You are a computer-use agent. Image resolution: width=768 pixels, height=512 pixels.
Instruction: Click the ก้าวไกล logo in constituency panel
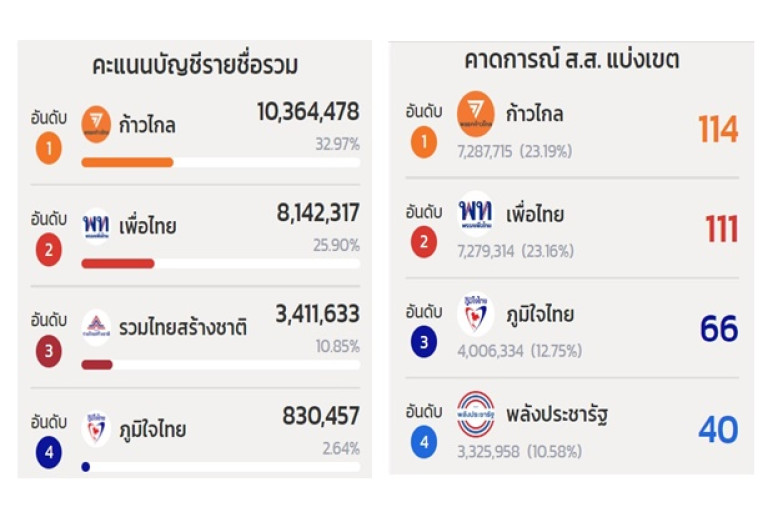475,113
